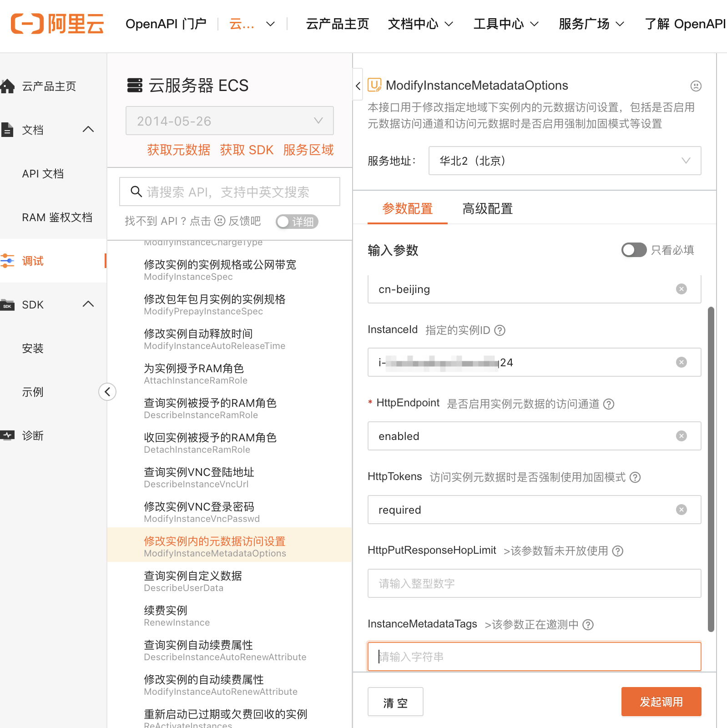Click the help icon next to InstanceId
Image resolution: width=727 pixels, height=728 pixels.
[500, 330]
